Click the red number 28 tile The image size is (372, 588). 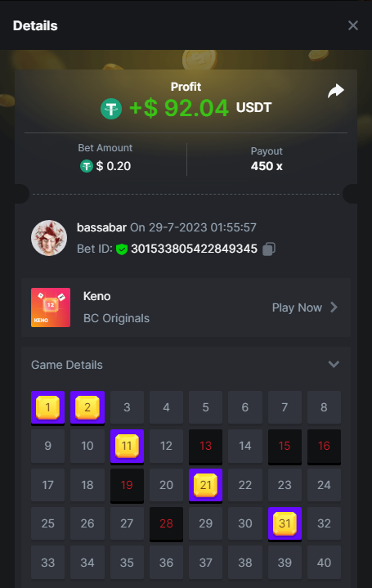click(166, 524)
